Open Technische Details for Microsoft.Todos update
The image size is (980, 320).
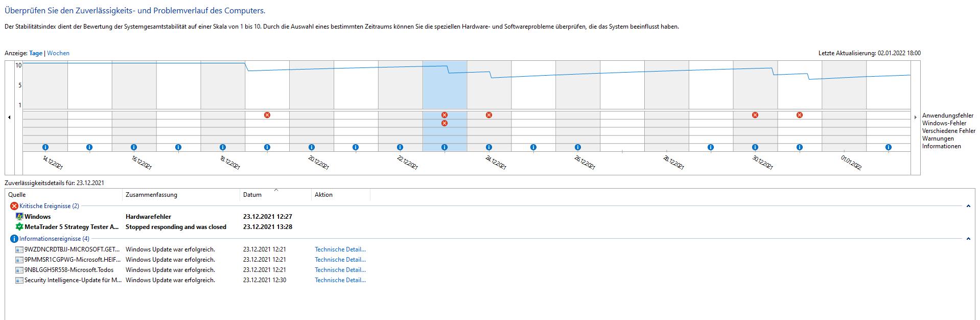click(x=340, y=270)
